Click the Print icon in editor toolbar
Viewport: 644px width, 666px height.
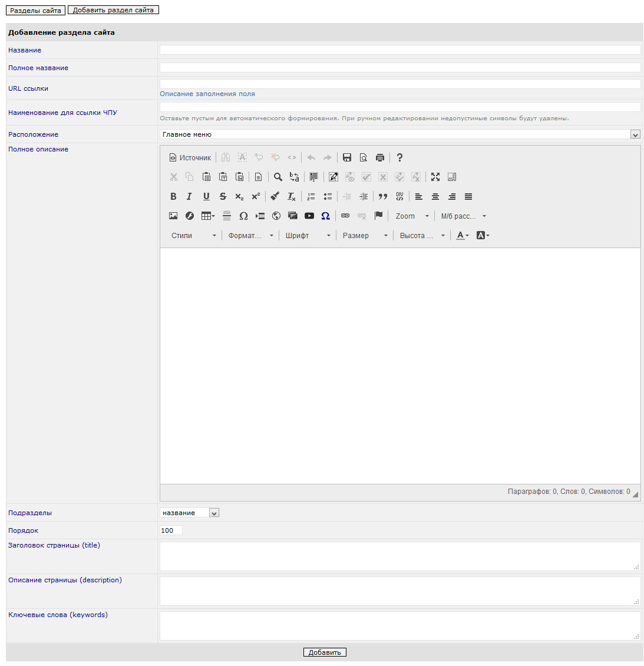(379, 157)
